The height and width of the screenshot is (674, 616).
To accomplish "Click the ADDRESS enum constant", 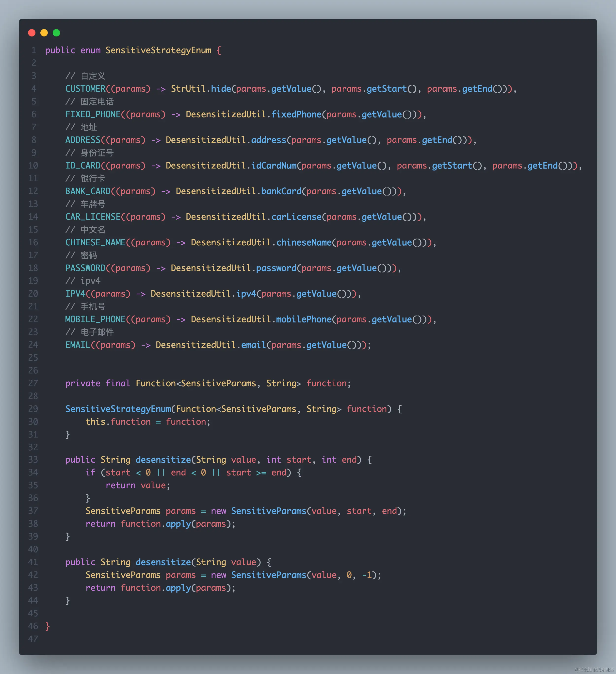I will (83, 140).
